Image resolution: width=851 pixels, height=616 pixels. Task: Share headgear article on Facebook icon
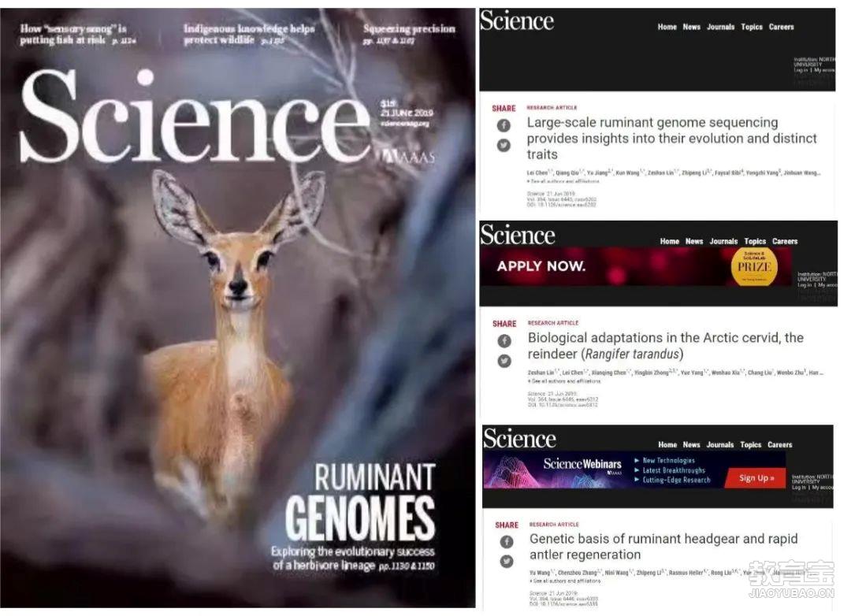tap(507, 542)
